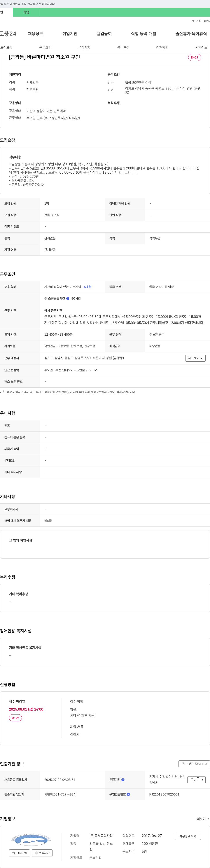The width and height of the screenshot is (210, 868).
Task: Click the deadline text 2025.08.01 (금) 24:00
Action: click(x=26, y=709)
